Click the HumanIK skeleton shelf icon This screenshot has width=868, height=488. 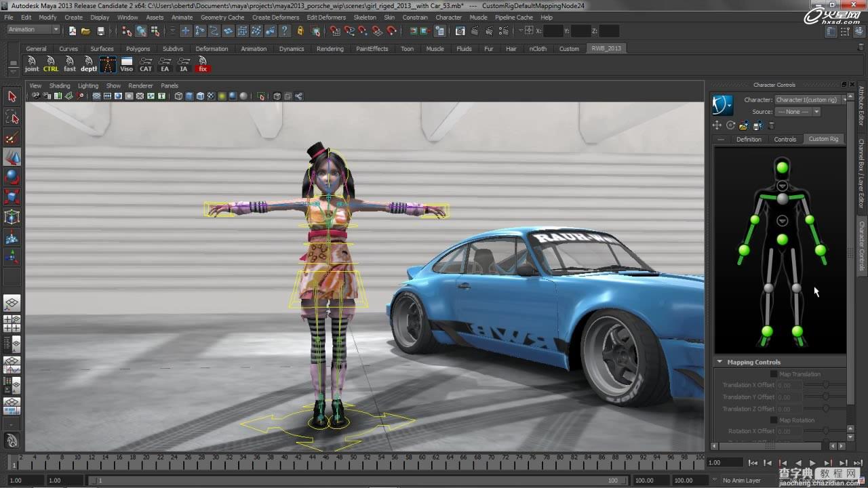108,64
